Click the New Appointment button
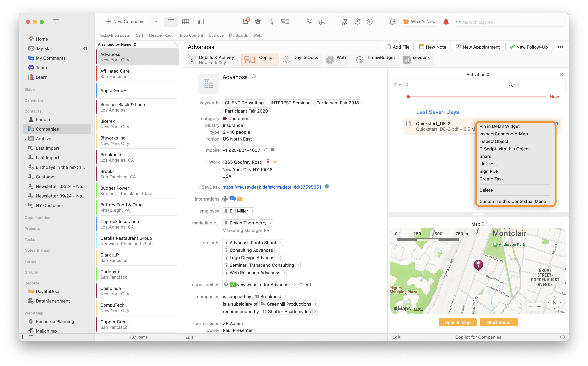 point(478,47)
